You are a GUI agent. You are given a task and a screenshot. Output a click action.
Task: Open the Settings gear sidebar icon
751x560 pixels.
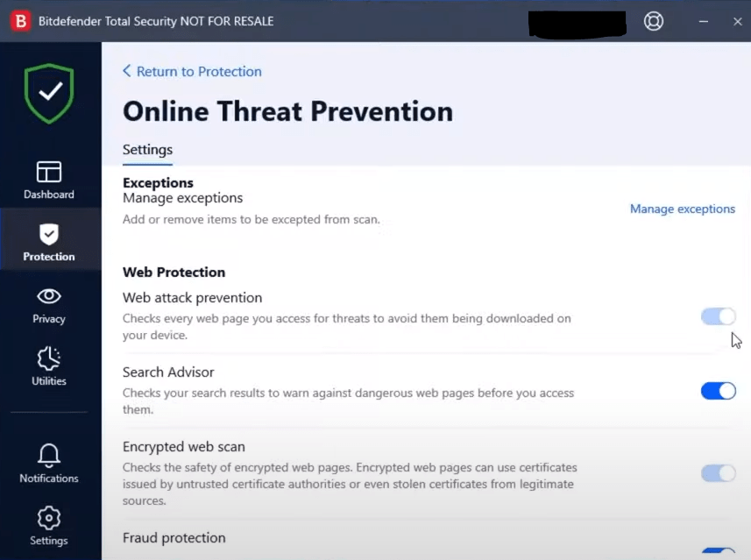[x=49, y=518]
